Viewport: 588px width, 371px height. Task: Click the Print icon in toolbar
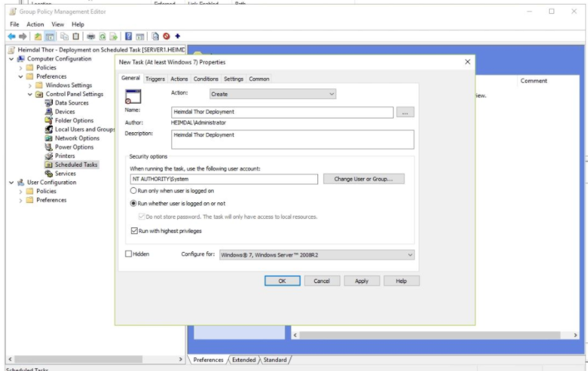pos(91,36)
